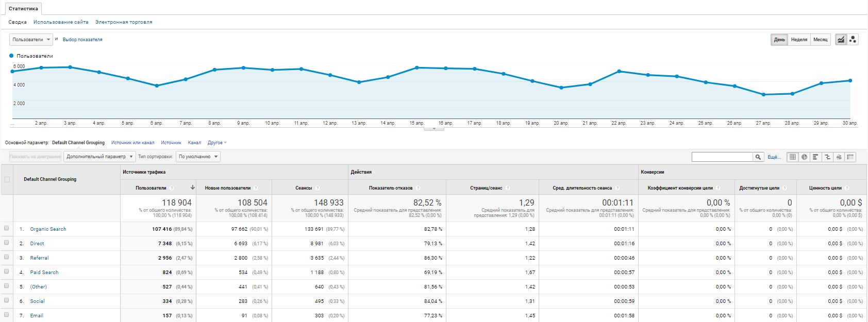This screenshot has width=868, height=322.
Task: Sort by Показатель отказов column header
Action: point(391,188)
